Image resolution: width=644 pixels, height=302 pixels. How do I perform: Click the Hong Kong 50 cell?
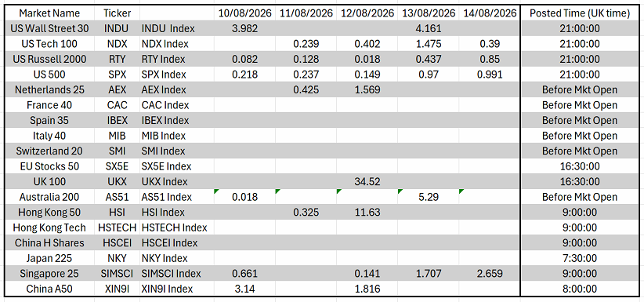(49, 213)
